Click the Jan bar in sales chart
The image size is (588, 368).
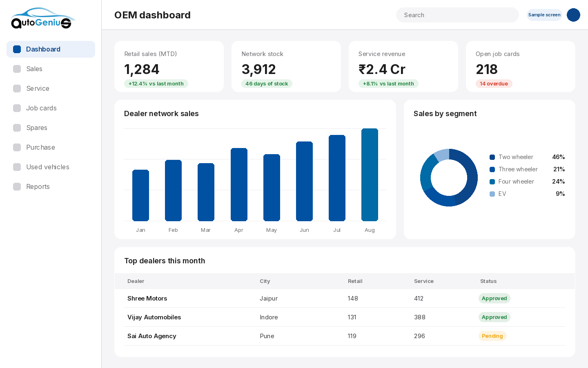coord(140,195)
